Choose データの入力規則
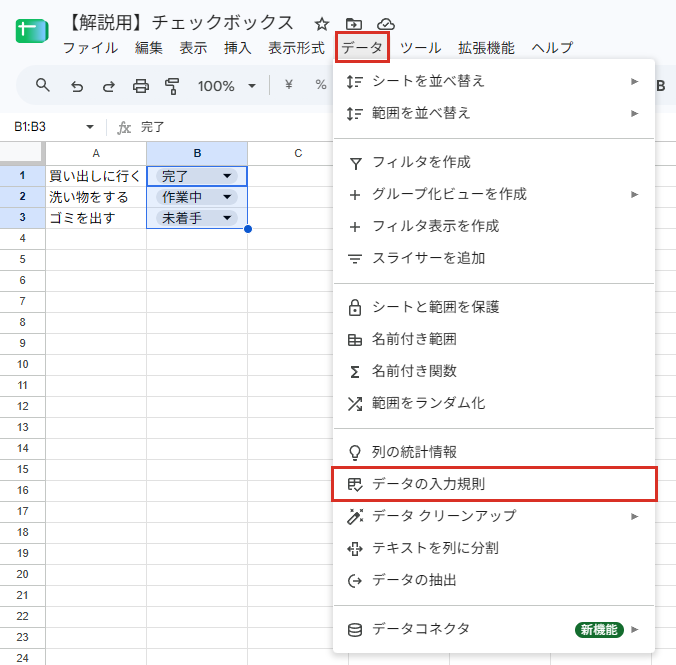676x665 pixels. pos(494,484)
